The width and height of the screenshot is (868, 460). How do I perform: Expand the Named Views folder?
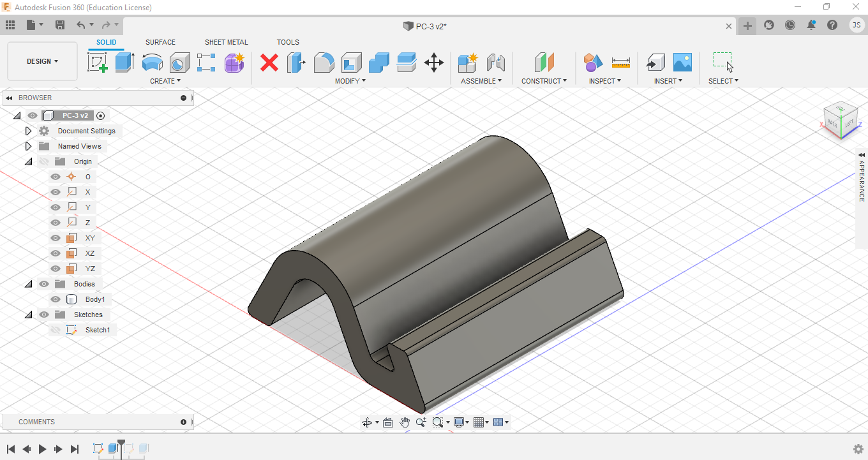tap(28, 146)
